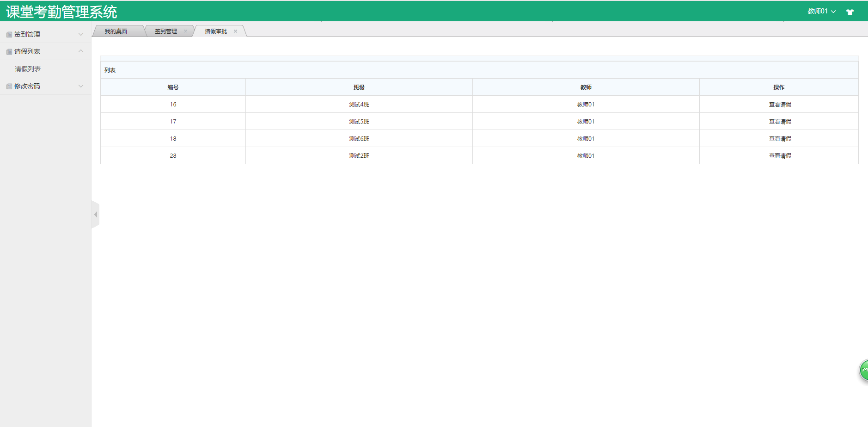Close the 请假审批 tab
The image size is (868, 427).
tap(235, 31)
